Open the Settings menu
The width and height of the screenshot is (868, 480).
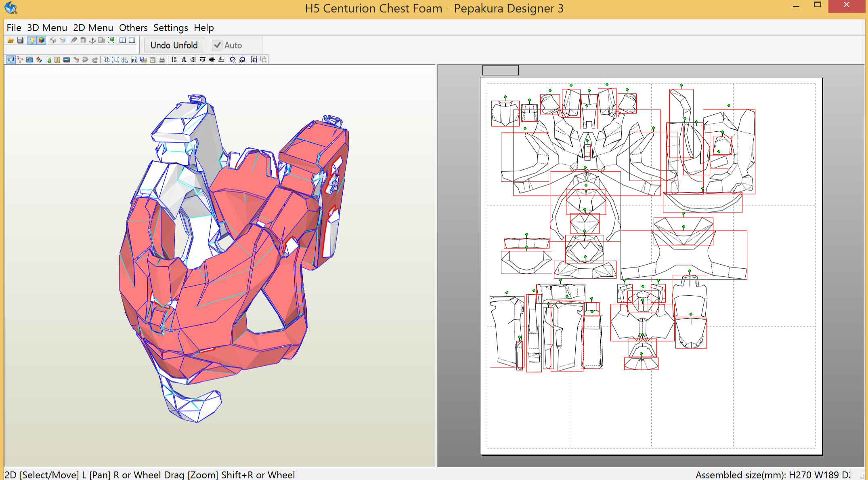[170, 28]
